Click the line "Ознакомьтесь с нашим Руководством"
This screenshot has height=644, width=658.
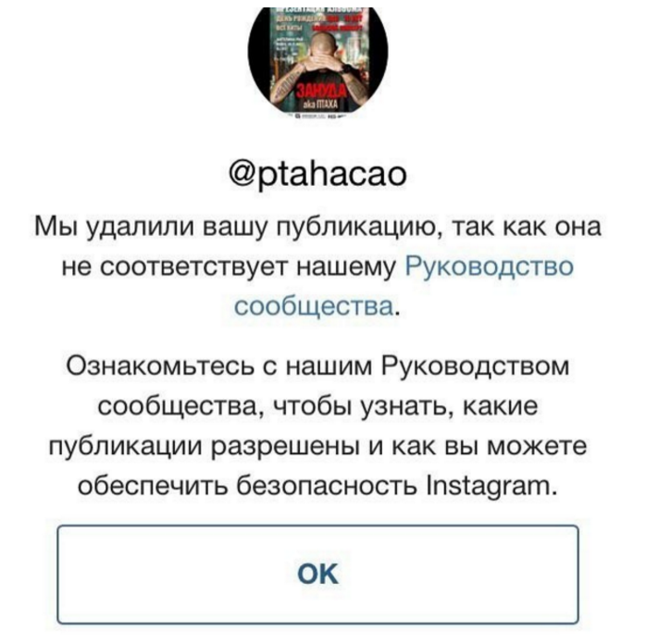tap(317, 366)
